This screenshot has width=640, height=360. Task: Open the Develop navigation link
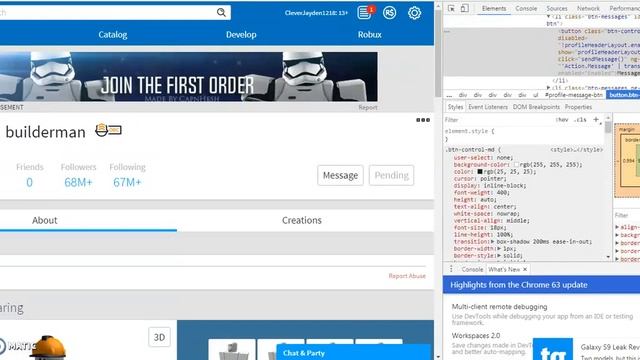click(x=241, y=35)
